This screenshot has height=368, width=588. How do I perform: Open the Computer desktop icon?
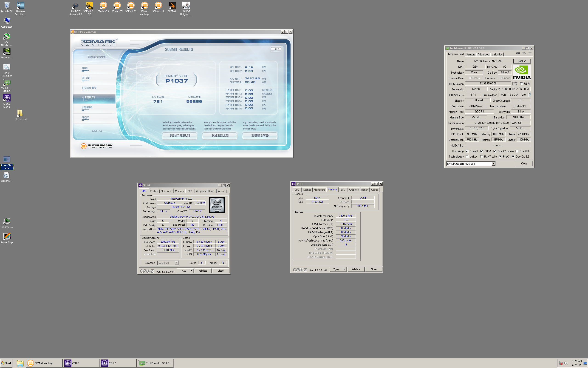tap(7, 23)
